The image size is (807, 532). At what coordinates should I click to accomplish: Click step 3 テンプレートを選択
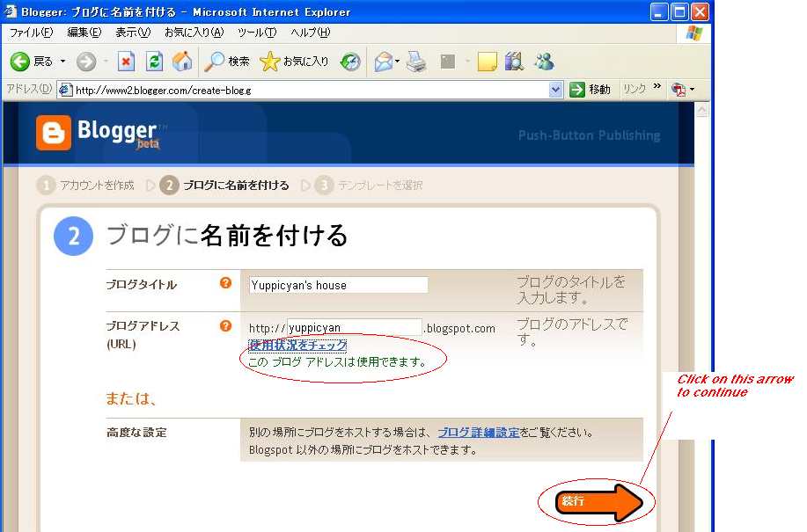(369, 185)
